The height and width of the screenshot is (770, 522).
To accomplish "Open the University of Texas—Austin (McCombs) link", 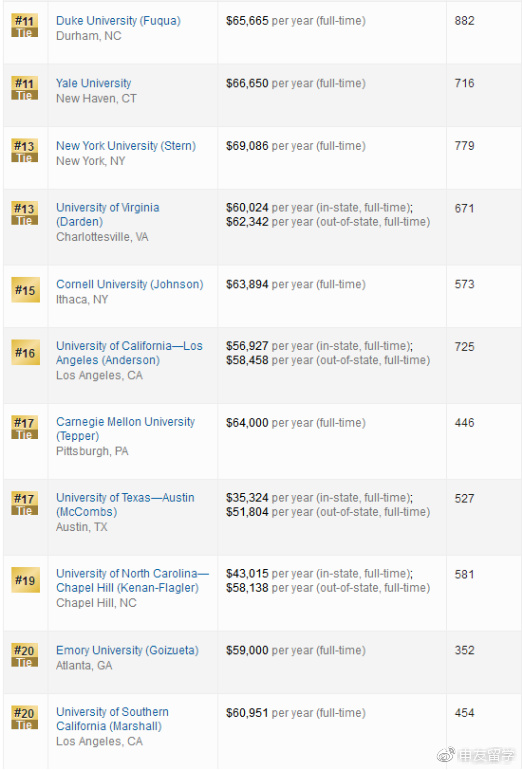I will [125, 505].
